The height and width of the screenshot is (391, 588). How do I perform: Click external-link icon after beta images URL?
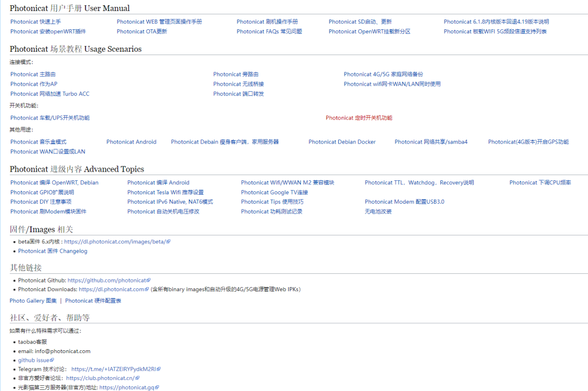[168, 242]
